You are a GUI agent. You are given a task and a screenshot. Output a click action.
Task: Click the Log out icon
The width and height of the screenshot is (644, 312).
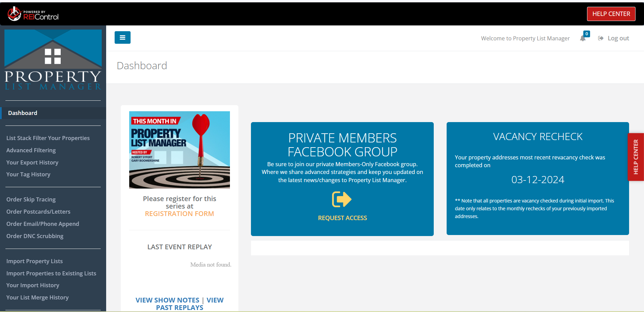click(x=601, y=38)
